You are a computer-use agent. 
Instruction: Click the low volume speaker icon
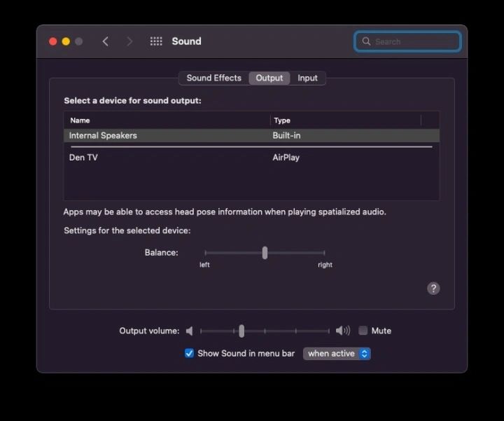coord(190,331)
